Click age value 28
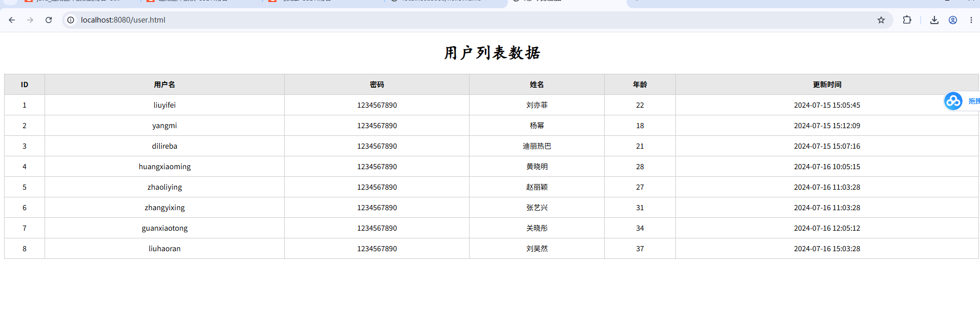 pos(640,167)
